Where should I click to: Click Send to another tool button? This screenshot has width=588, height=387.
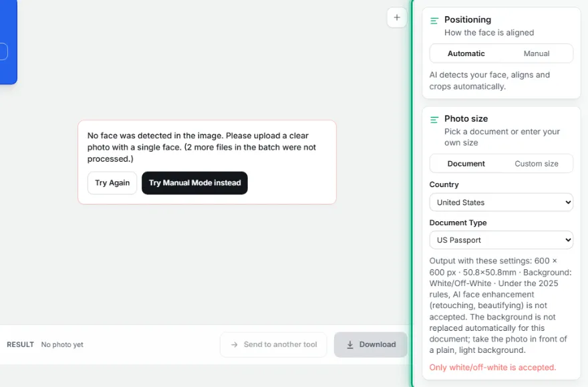pos(273,345)
